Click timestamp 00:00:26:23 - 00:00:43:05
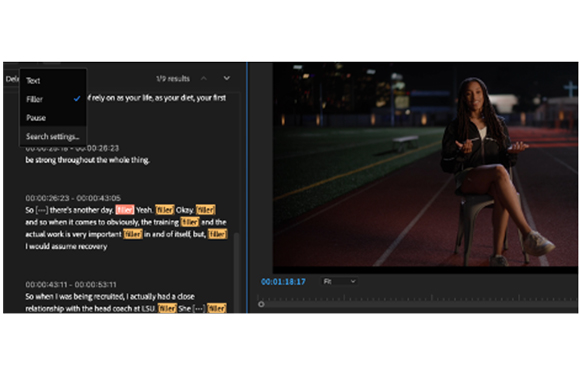This screenshot has width=580, height=373. pyautogui.click(x=73, y=198)
